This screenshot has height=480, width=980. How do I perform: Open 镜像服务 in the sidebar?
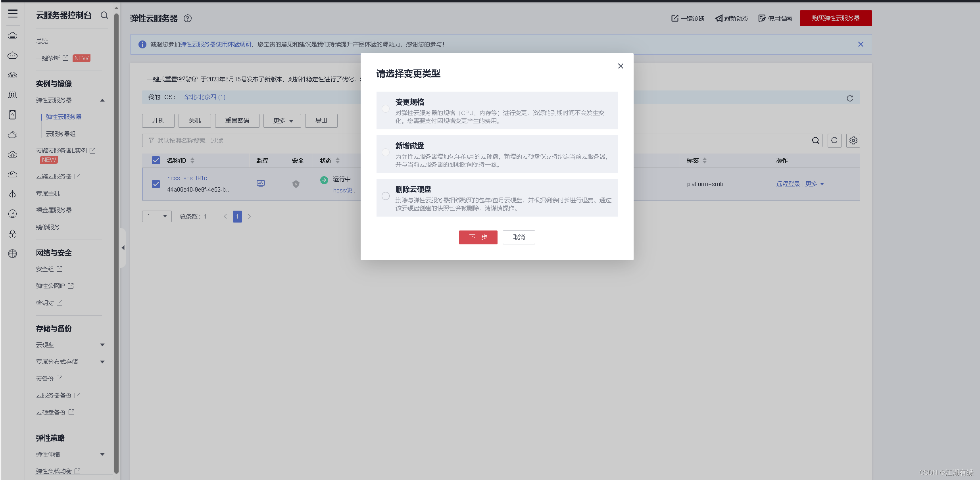(48, 227)
